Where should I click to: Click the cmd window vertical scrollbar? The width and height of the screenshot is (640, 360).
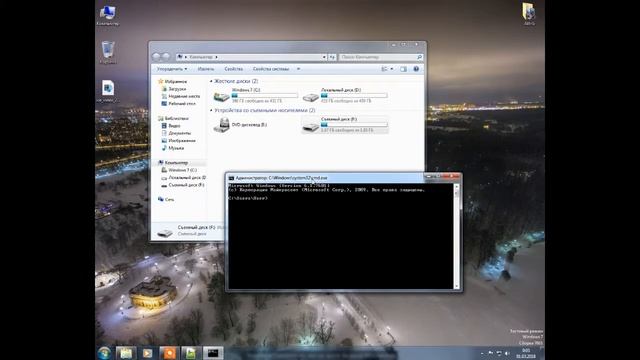point(456,237)
